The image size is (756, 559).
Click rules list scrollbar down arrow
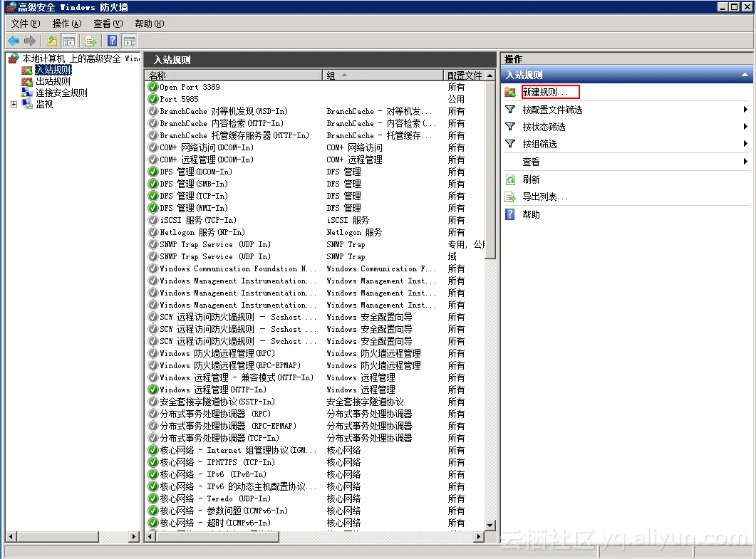(490, 526)
